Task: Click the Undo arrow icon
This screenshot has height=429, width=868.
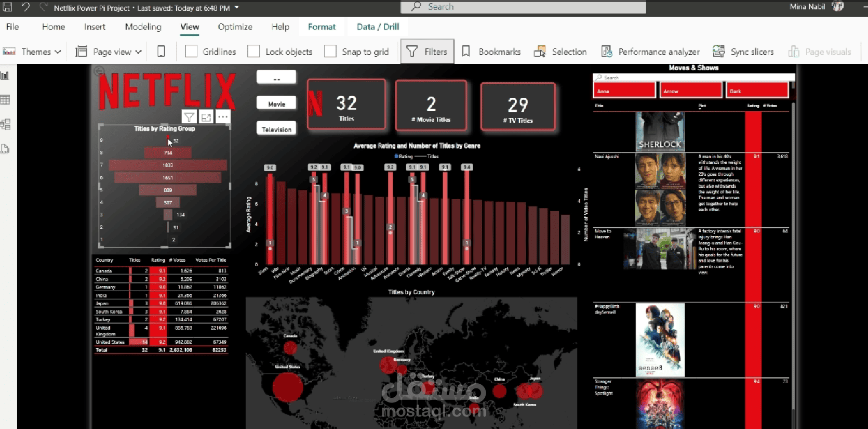Action: pyautogui.click(x=25, y=7)
